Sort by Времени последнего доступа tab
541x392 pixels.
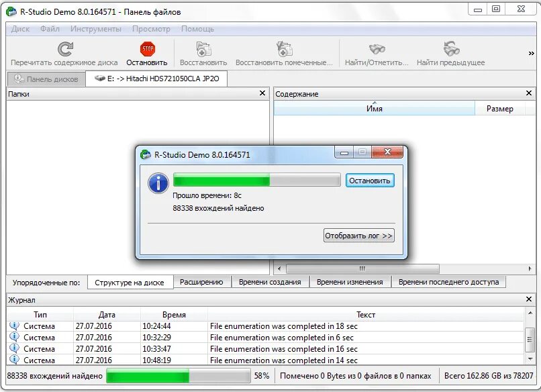pos(448,282)
